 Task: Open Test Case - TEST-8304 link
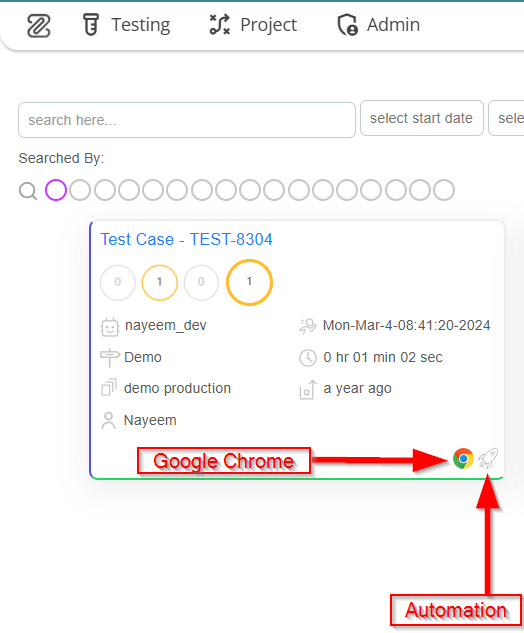[x=186, y=239]
